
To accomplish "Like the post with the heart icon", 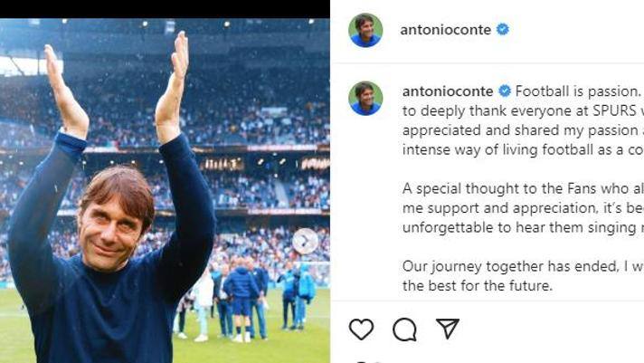I will click(x=361, y=330).
